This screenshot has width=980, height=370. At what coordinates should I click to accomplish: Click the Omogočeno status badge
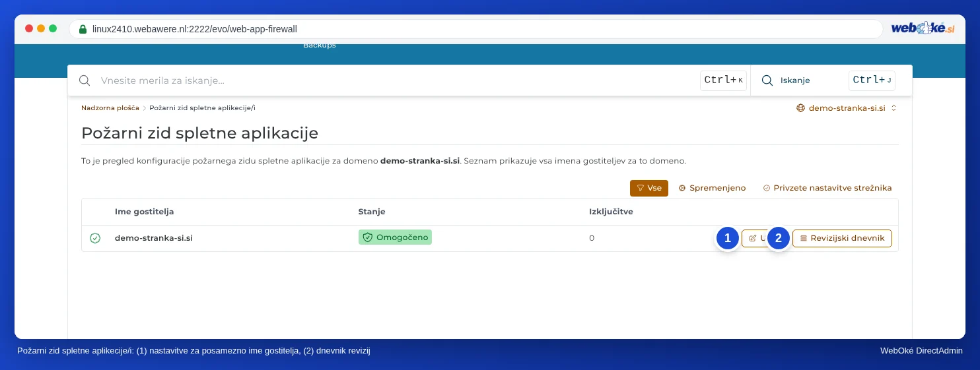(x=395, y=237)
